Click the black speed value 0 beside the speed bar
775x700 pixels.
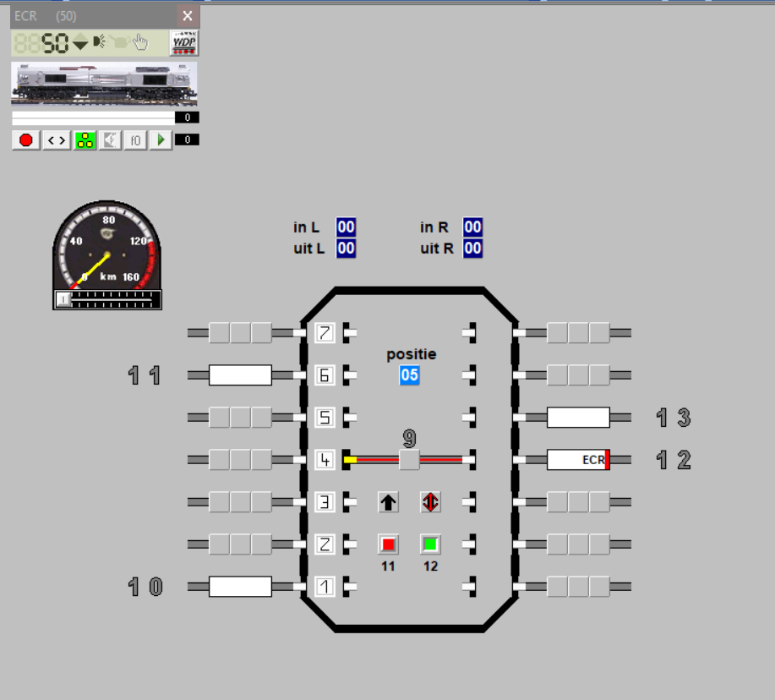187,118
